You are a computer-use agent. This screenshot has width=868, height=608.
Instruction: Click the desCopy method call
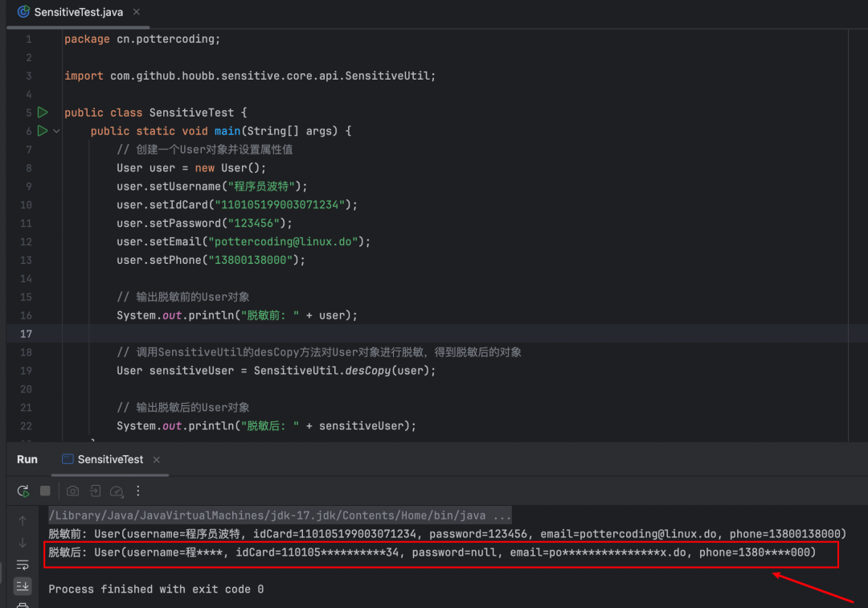[367, 371]
